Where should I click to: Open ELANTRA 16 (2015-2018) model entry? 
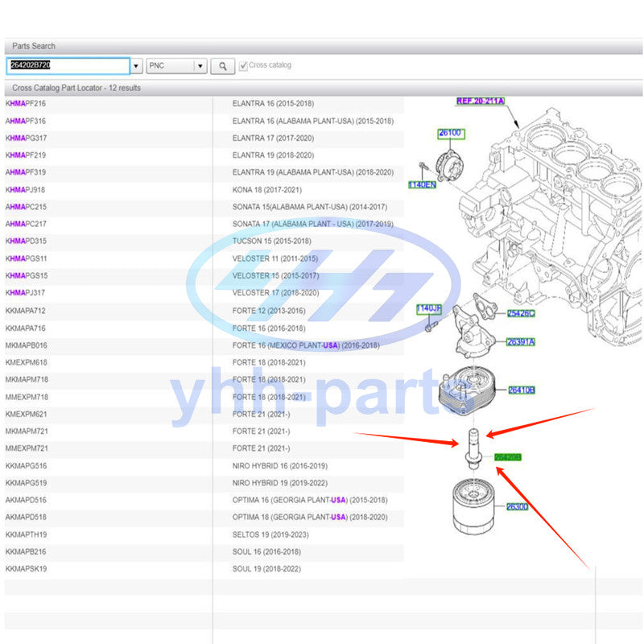pos(273,104)
